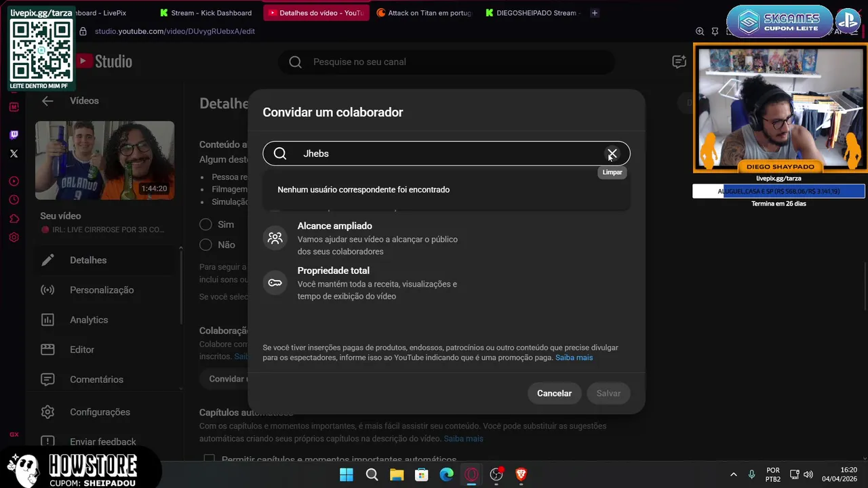Open Brave browser from the taskbar
The height and width of the screenshot is (488, 868).
(x=521, y=474)
